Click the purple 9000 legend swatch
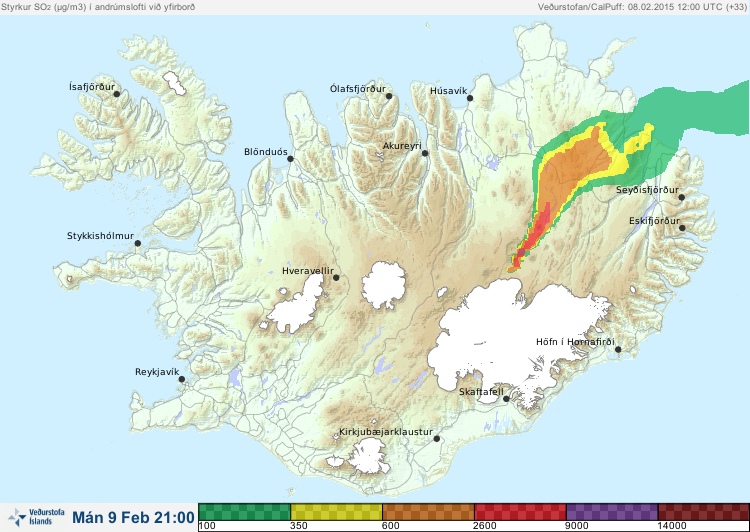Viewport: 750px width, 532px height. coord(612,512)
